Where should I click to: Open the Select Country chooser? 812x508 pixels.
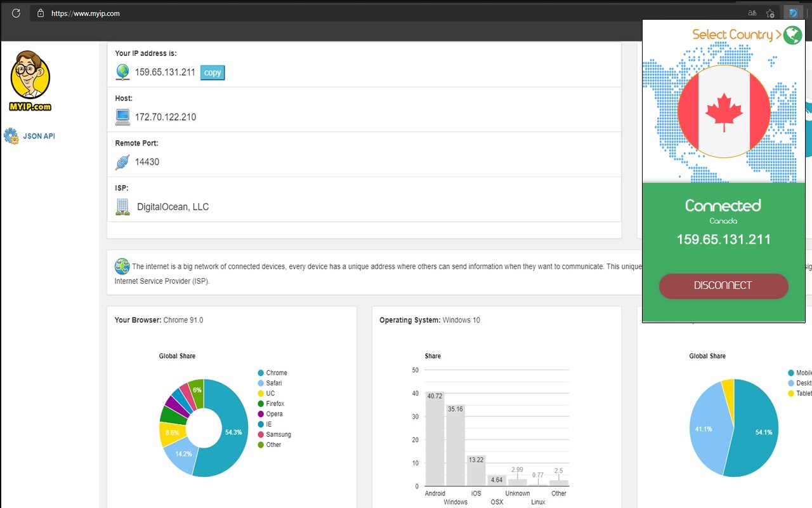737,35
